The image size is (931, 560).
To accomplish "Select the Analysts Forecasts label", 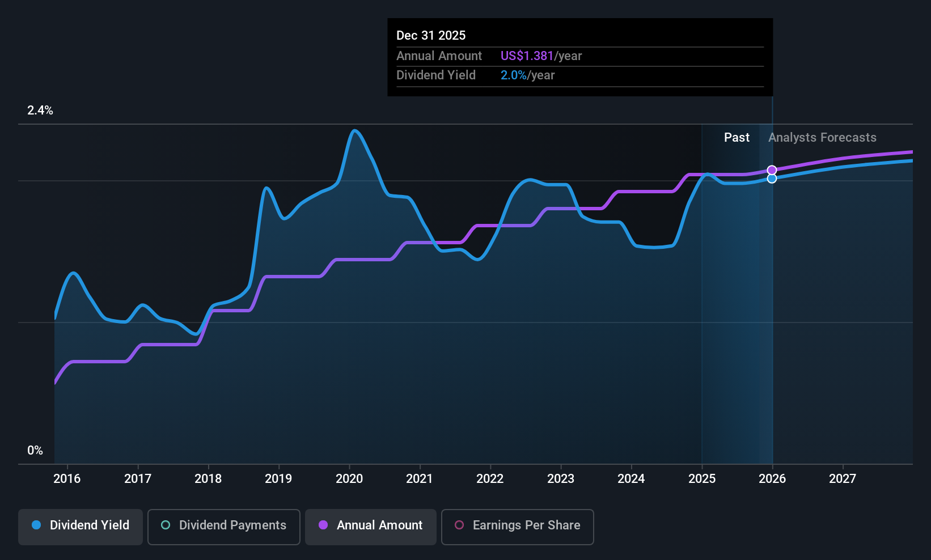I will coord(822,137).
